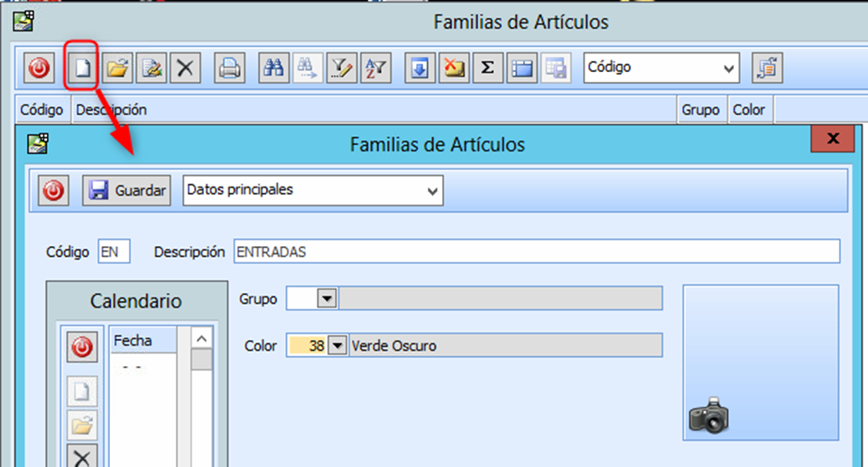Click the sigma totals icon

click(x=487, y=69)
